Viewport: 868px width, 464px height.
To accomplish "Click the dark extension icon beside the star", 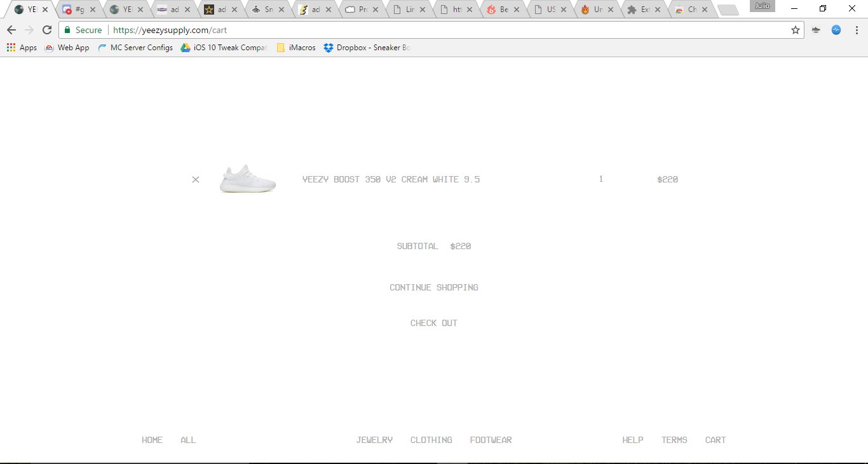I will point(816,30).
